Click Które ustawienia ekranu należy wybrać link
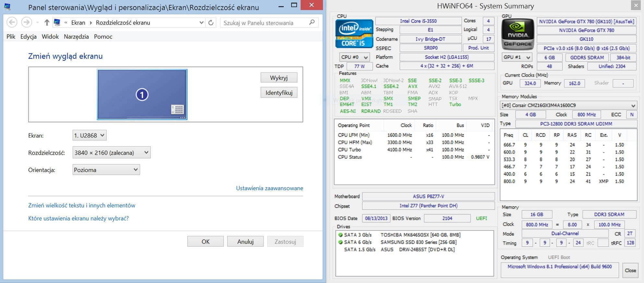Screen dimensions: 644x283 pos(78,218)
